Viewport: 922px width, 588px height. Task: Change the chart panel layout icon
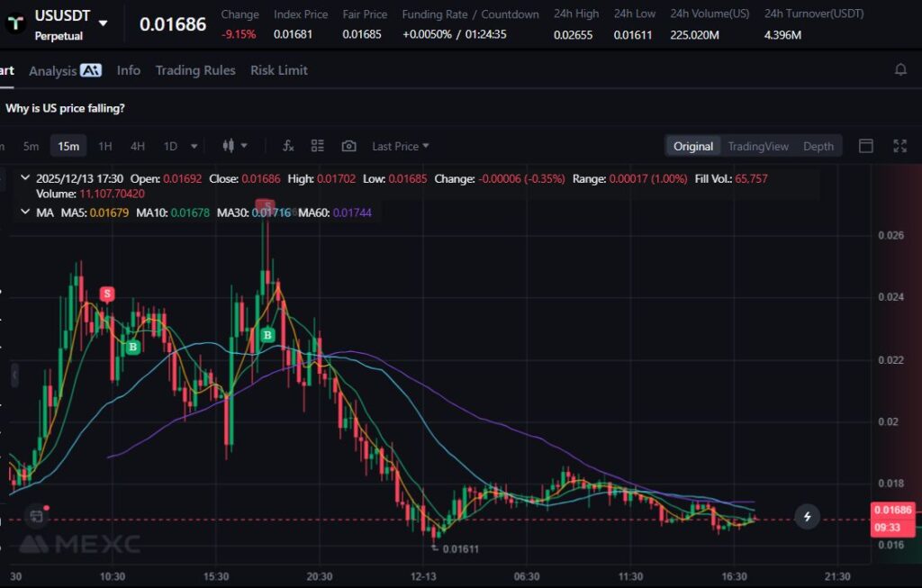coord(866,146)
